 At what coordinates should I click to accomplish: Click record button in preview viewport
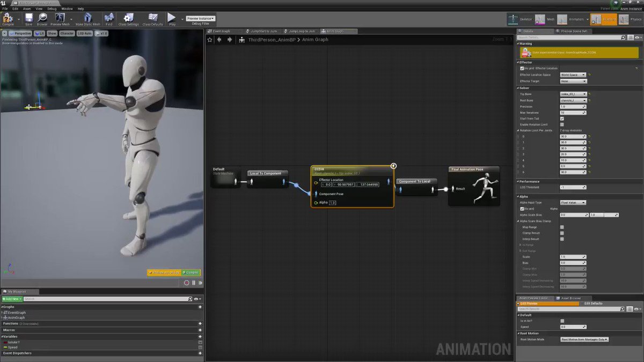tap(187, 283)
